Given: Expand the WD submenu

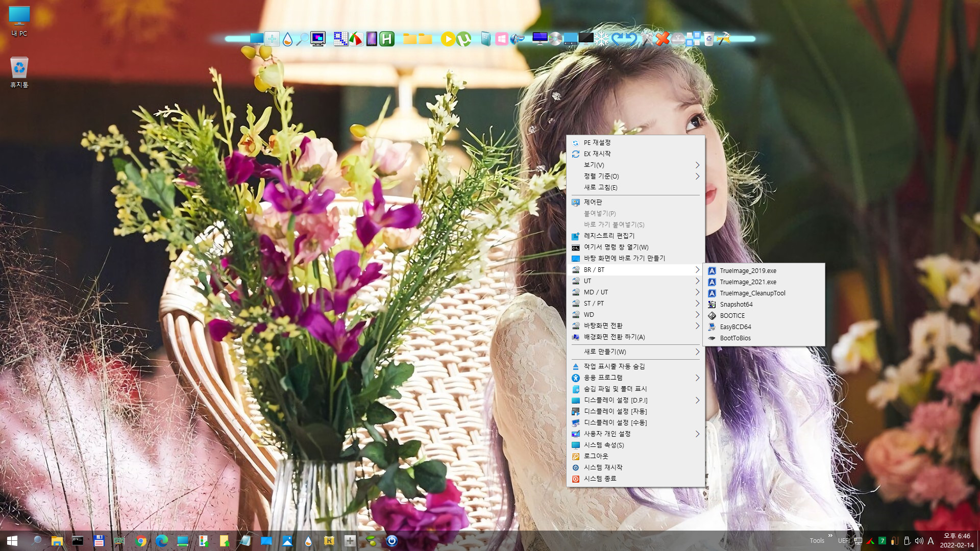Looking at the screenshot, I should point(635,315).
